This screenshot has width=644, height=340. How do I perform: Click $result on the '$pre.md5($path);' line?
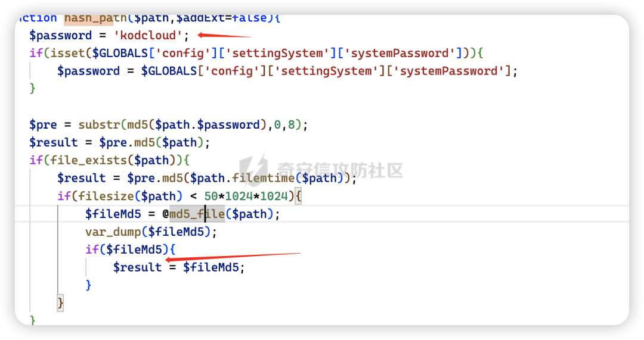(54, 143)
